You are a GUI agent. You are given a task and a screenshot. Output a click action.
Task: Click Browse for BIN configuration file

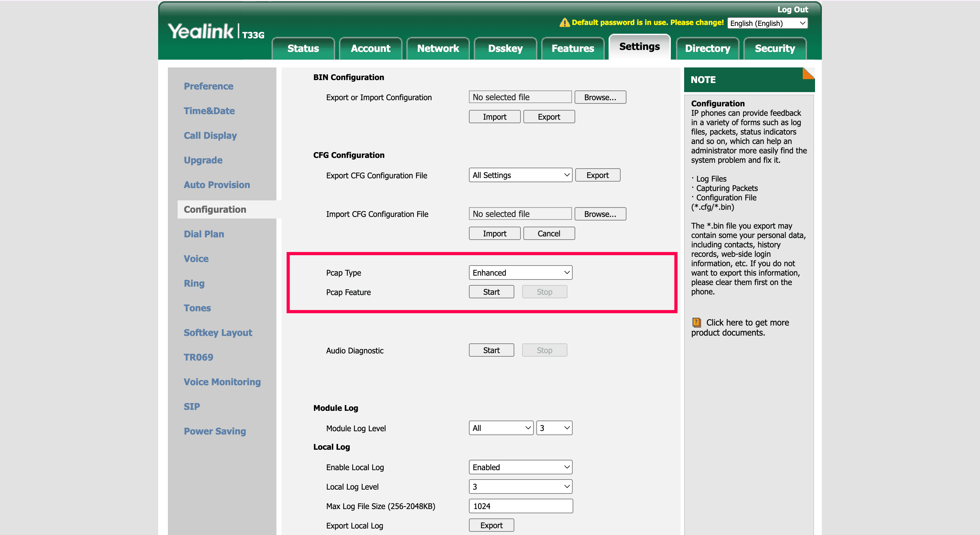tap(600, 97)
